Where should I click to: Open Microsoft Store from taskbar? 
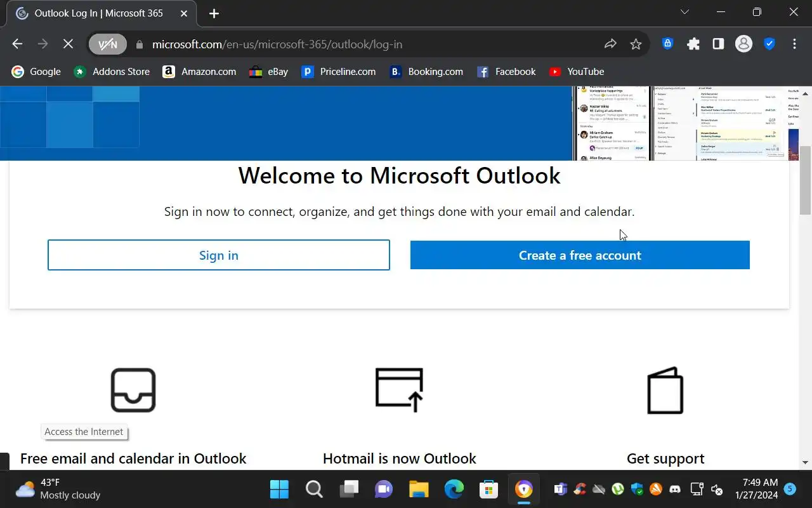(488, 489)
